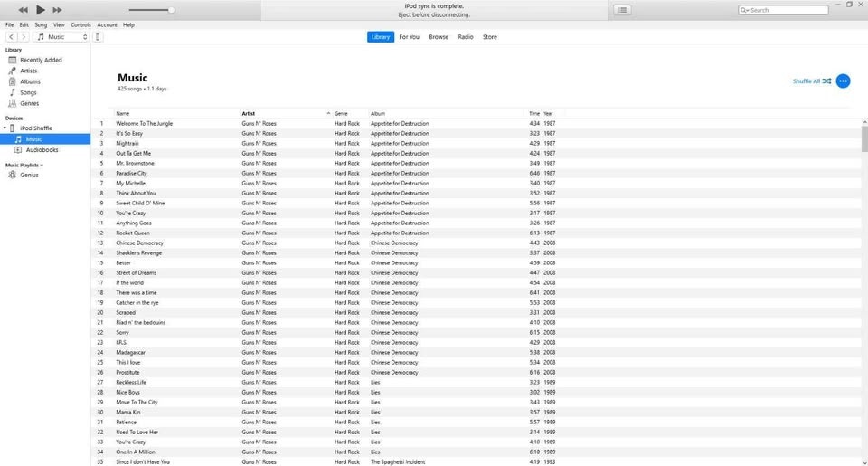Select song 'Catcher in the rye'
The height and width of the screenshot is (466, 868).
pyautogui.click(x=137, y=303)
